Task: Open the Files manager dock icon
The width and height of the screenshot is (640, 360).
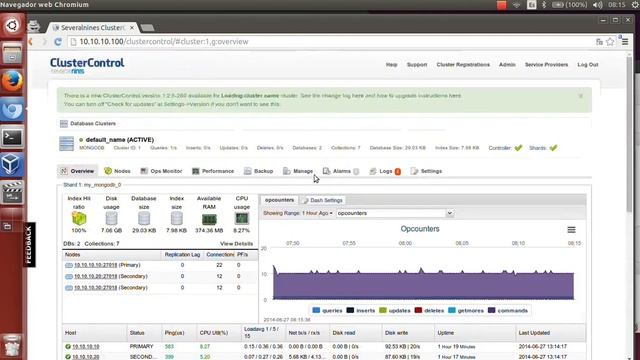Action: tap(12, 53)
